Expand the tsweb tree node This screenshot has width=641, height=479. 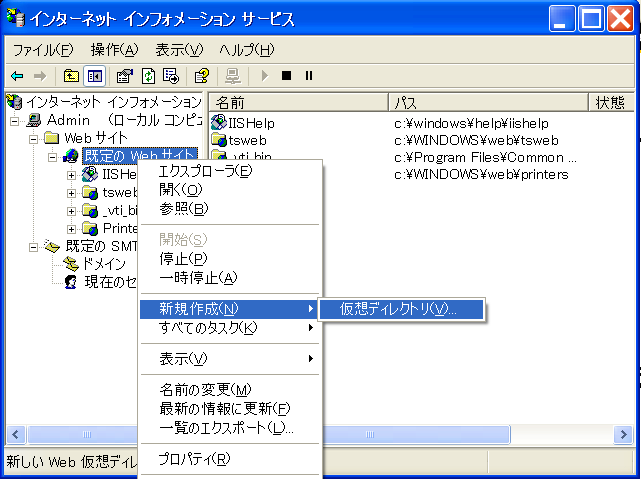(x=72, y=192)
